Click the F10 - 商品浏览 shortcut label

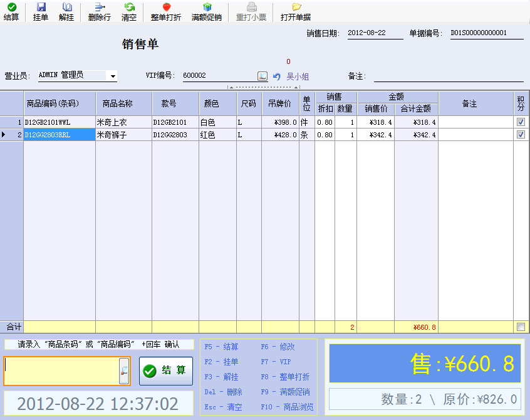(288, 407)
